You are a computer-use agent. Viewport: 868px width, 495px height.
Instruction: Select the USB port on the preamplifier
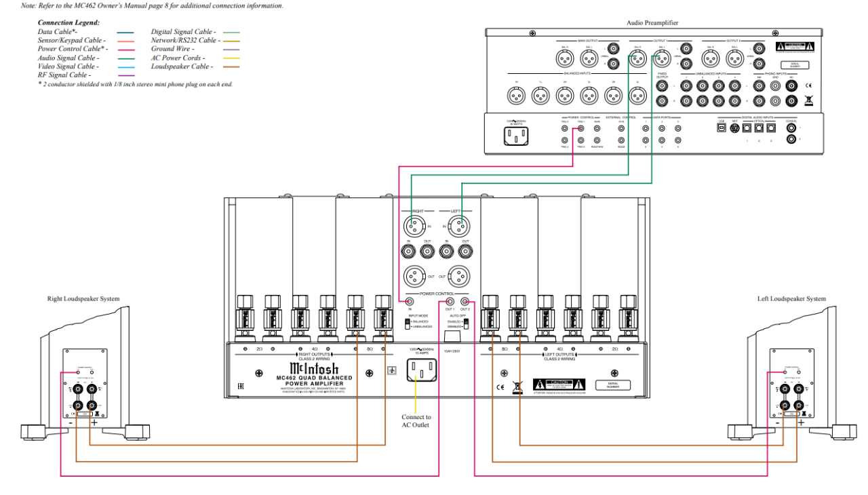click(x=722, y=127)
